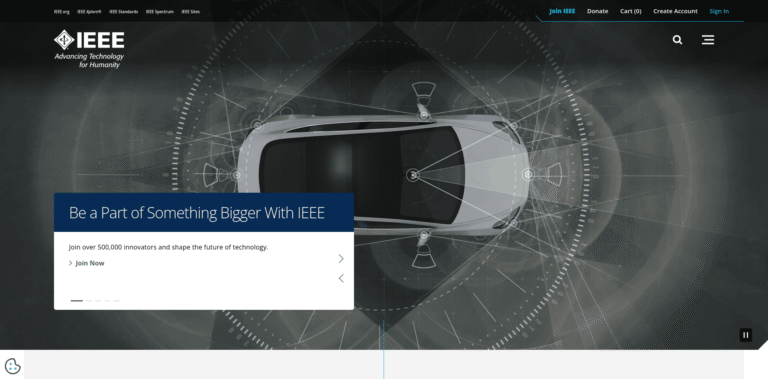Jump to the second slide indicator
This screenshot has width=768, height=379.
pyautogui.click(x=89, y=301)
